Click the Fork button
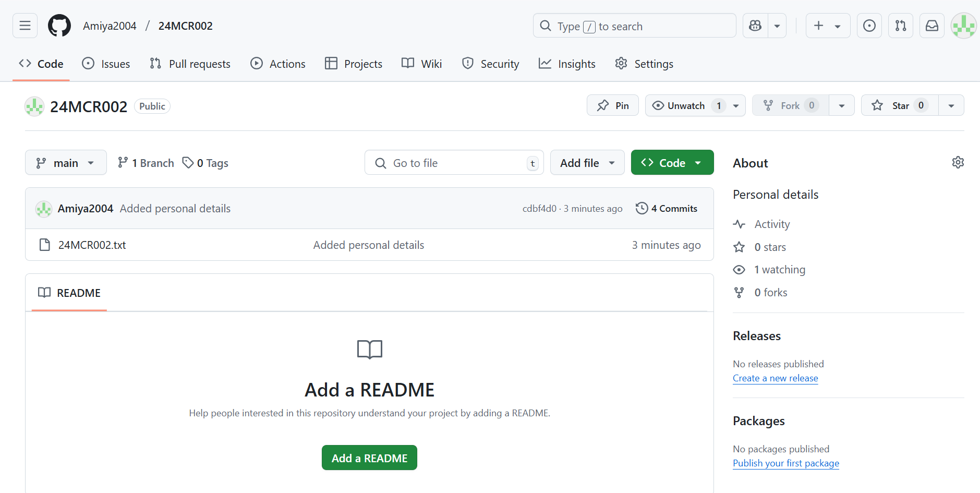The image size is (980, 493). tap(790, 105)
